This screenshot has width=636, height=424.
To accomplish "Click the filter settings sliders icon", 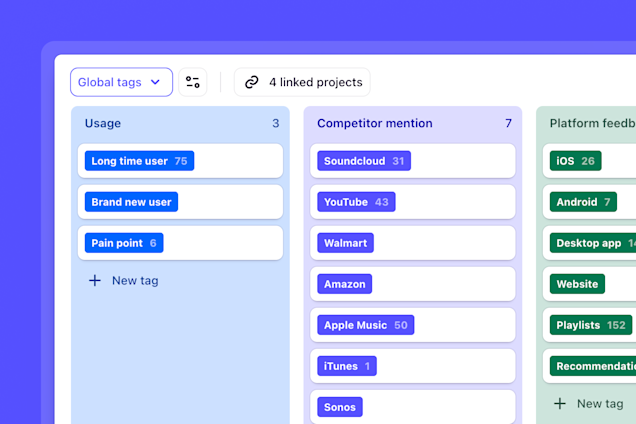I will (x=193, y=82).
